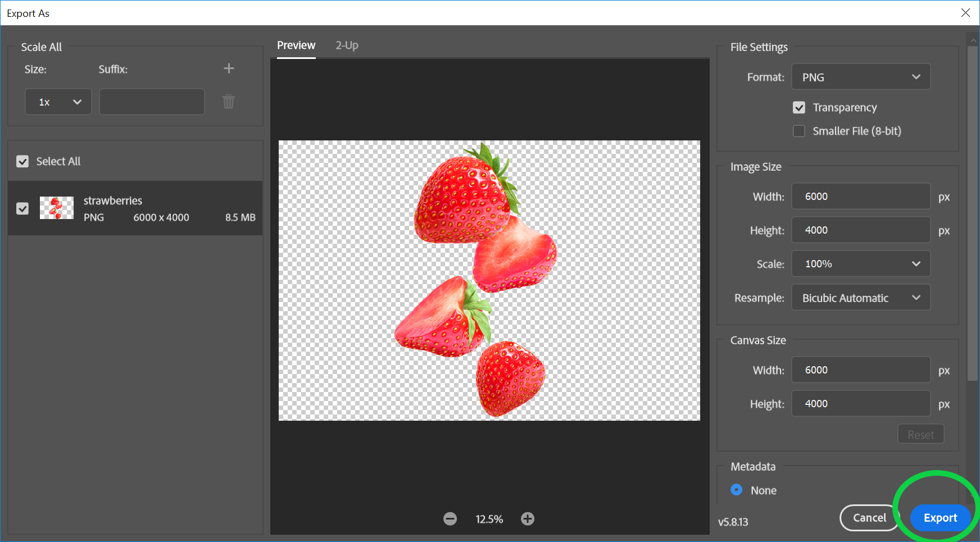Click the Reset canvas size button

[920, 434]
